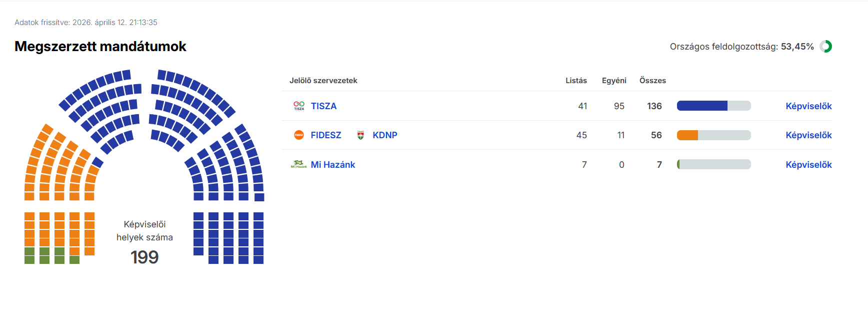Image resolution: width=868 pixels, height=316 pixels.
Task: Click the Összes column header
Action: pyautogui.click(x=652, y=81)
